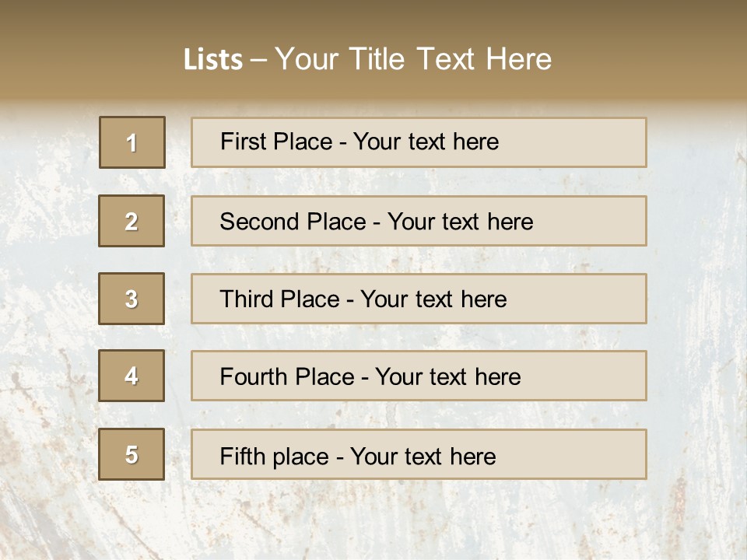747x560 pixels.
Task: Click the word 'Fourth' in the list
Action: (254, 377)
